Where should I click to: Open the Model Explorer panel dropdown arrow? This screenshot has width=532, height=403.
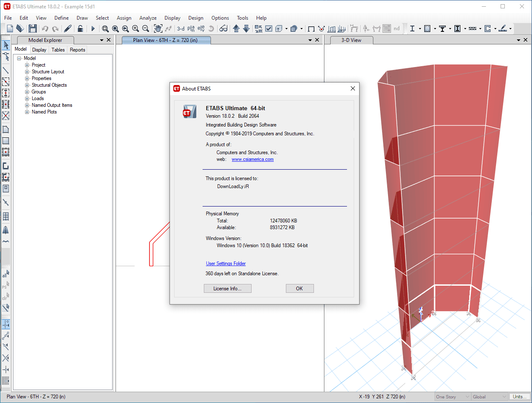pyautogui.click(x=102, y=40)
